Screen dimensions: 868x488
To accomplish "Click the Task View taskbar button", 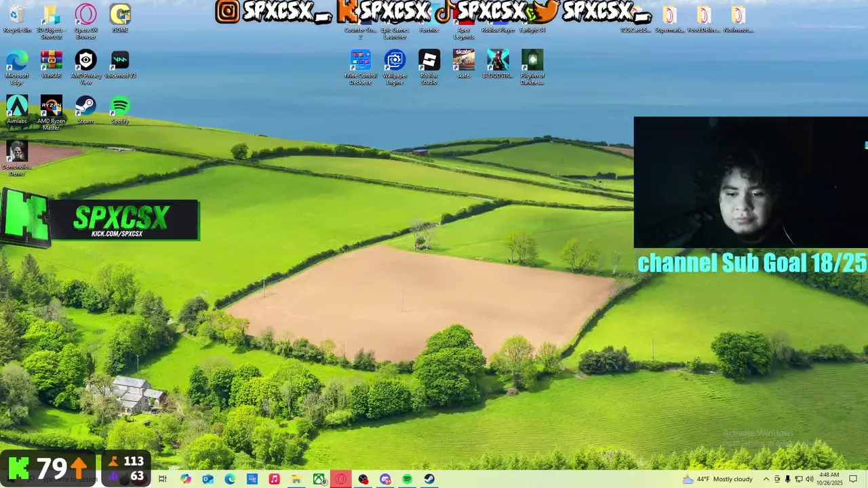I will [162, 479].
